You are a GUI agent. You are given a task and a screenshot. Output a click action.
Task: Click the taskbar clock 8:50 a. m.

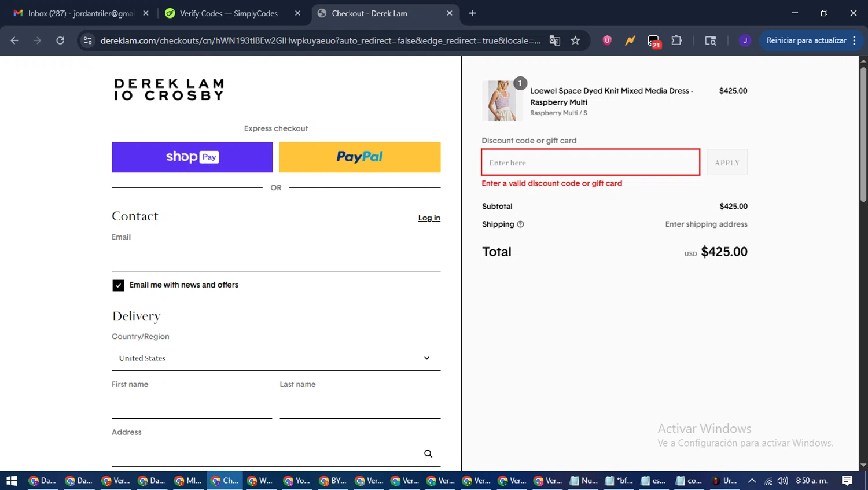812,481
